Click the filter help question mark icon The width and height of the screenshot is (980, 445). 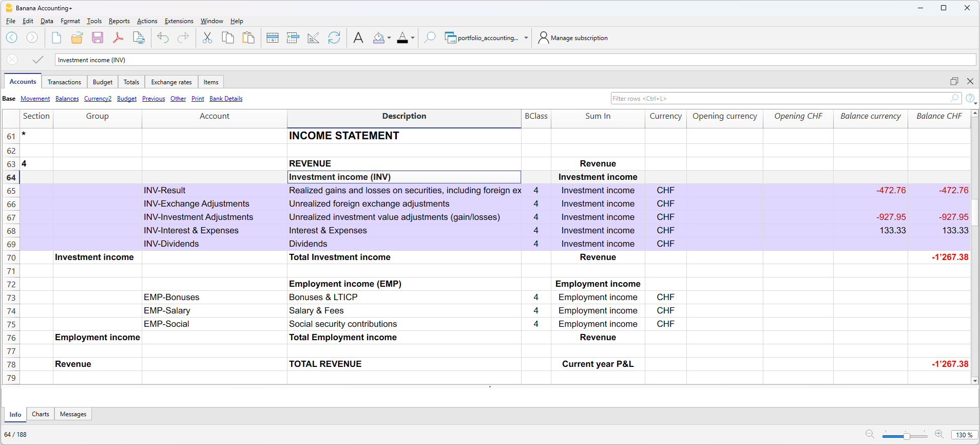[970, 98]
